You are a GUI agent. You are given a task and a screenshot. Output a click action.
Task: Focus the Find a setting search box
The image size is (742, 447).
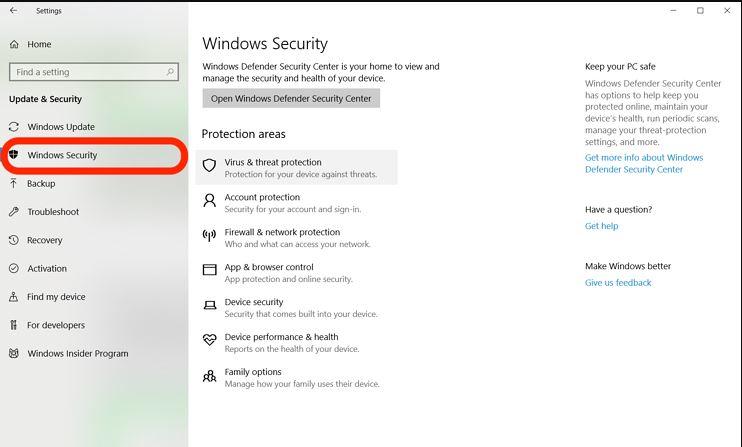[94, 72]
